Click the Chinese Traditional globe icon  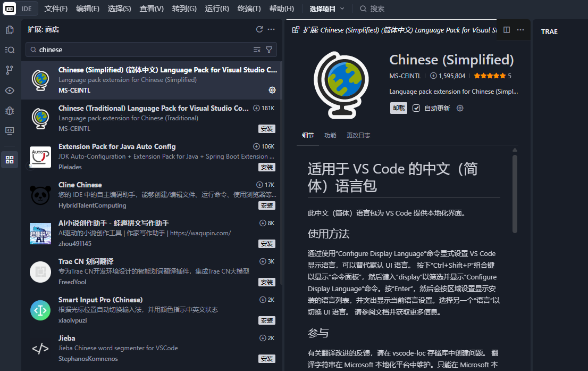click(40, 118)
